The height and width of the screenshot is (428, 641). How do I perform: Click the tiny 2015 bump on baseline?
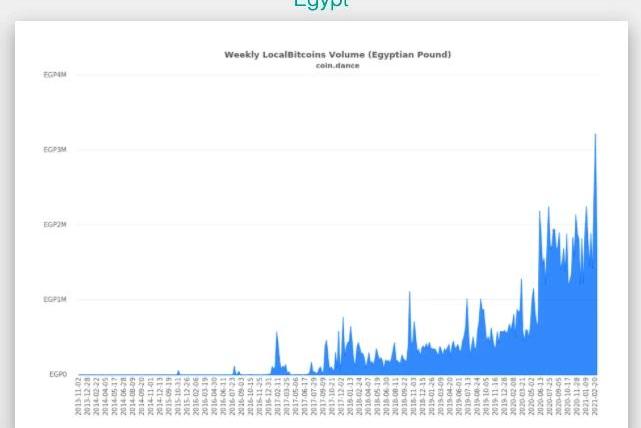tap(179, 372)
